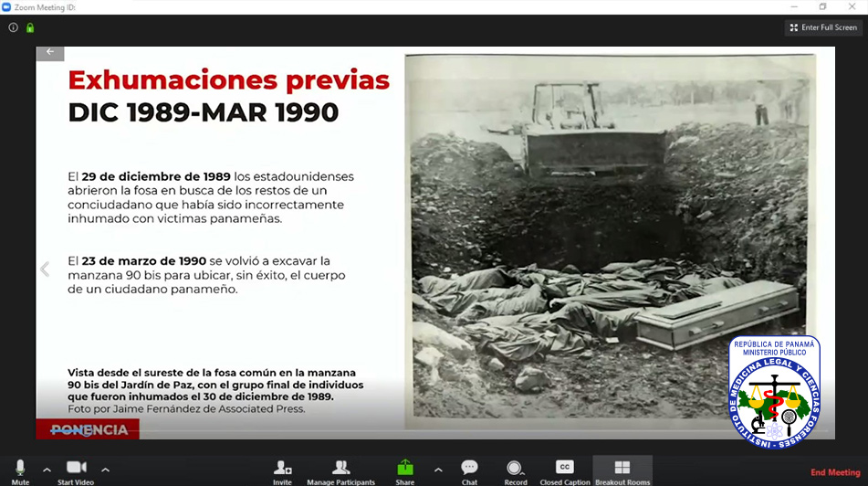
Task: Open audio options arrow next to Mute
Action: 47,470
